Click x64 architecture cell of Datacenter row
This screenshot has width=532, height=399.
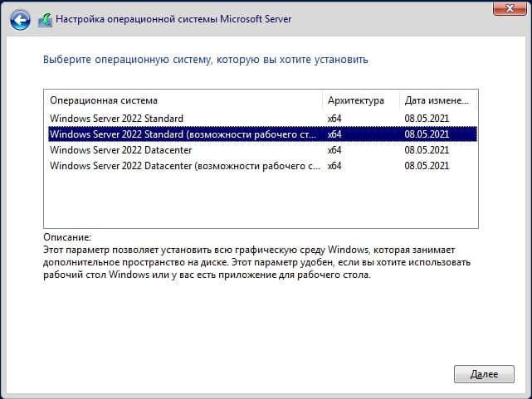pyautogui.click(x=334, y=150)
